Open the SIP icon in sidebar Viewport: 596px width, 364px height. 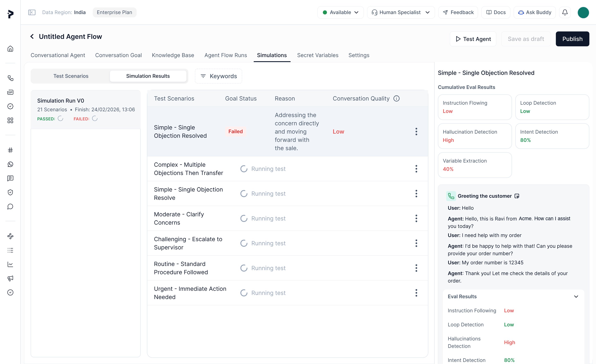10,92
